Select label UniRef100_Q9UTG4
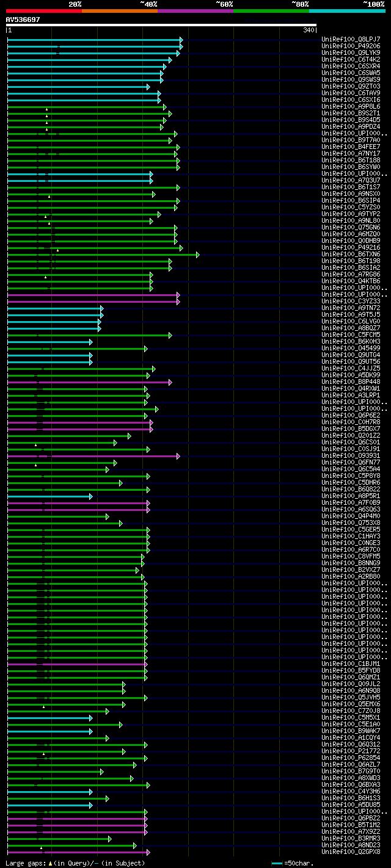This screenshot has width=391, height=868. [351, 355]
